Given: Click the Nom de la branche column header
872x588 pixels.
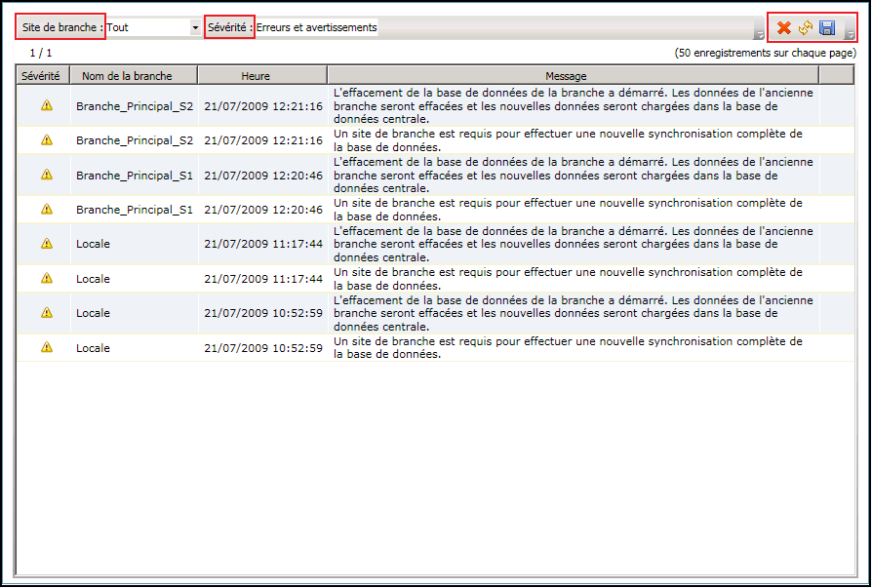Looking at the screenshot, I should [x=133, y=73].
